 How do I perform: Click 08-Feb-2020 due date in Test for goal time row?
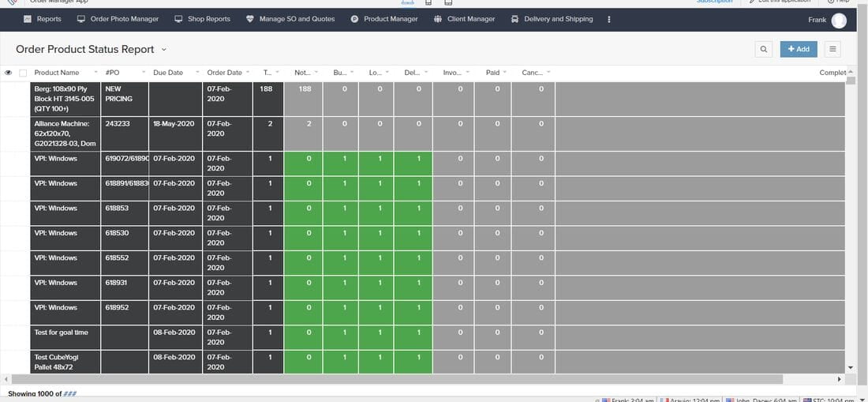pyautogui.click(x=175, y=338)
